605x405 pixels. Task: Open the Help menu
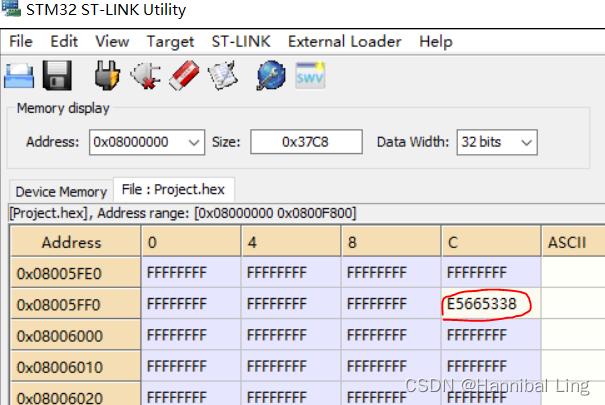[436, 41]
